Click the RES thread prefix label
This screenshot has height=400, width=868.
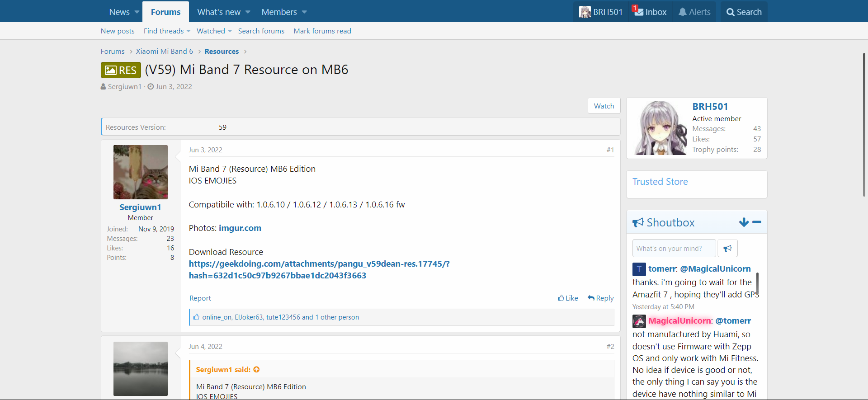pyautogui.click(x=121, y=70)
